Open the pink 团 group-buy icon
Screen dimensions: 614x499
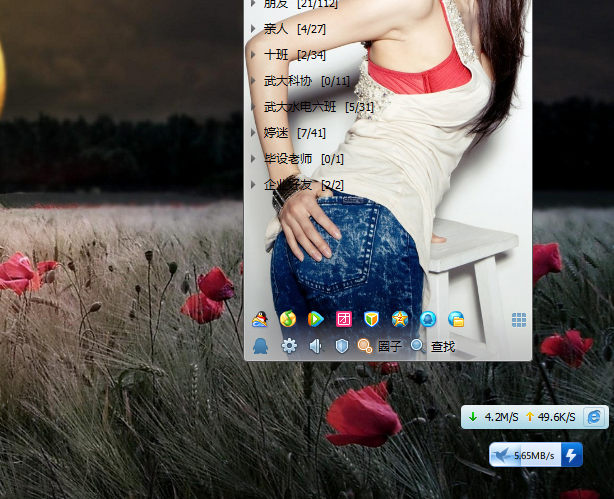point(344,319)
